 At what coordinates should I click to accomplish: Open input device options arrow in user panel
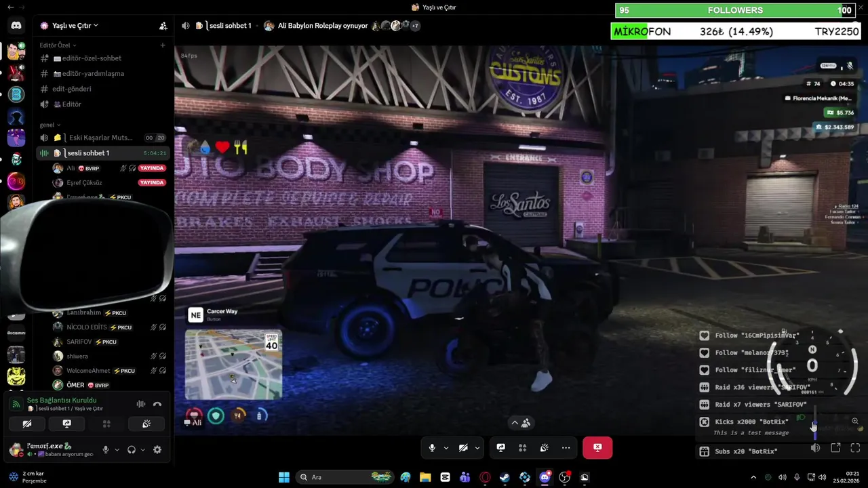[117, 449]
